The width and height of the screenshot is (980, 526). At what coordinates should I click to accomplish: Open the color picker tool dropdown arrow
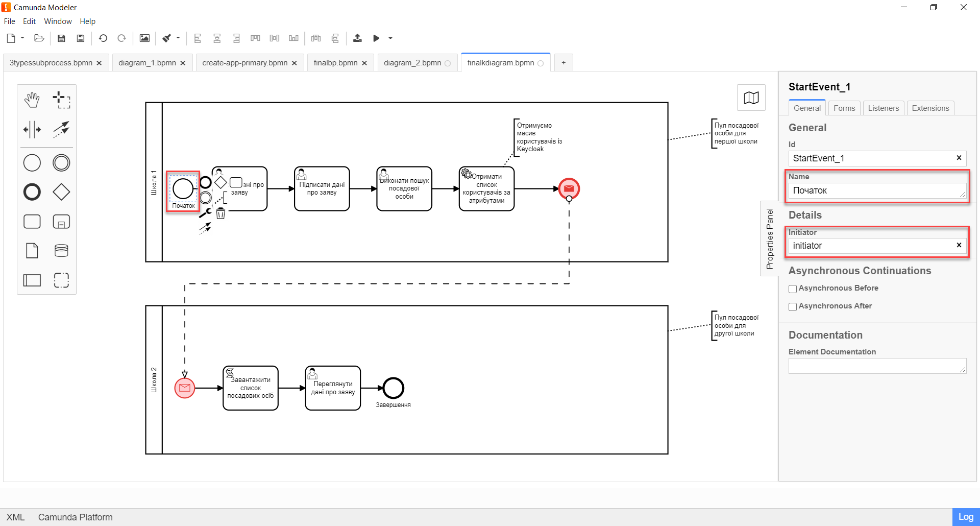point(178,38)
